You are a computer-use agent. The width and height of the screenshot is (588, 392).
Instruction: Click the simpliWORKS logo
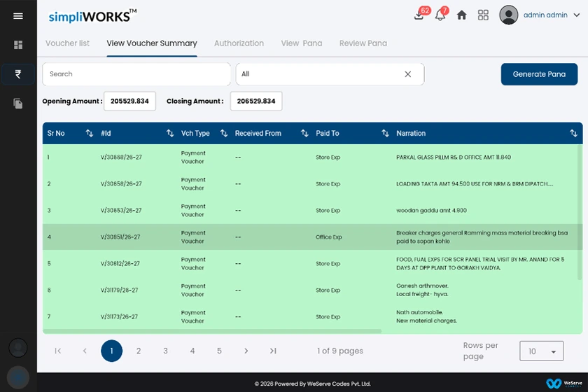click(92, 16)
